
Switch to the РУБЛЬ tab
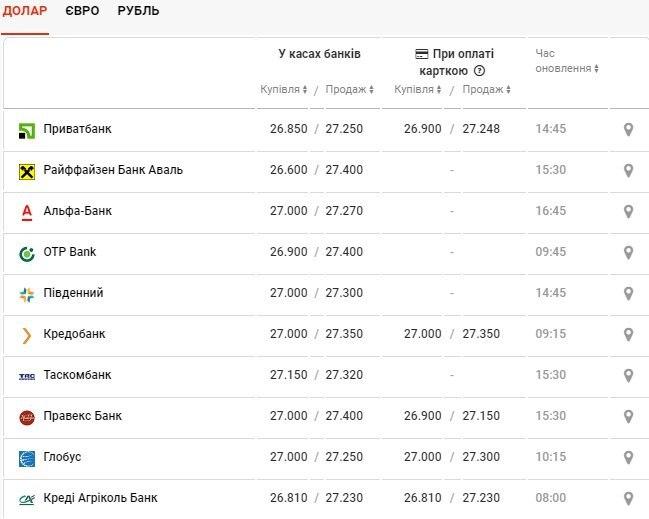click(x=138, y=11)
